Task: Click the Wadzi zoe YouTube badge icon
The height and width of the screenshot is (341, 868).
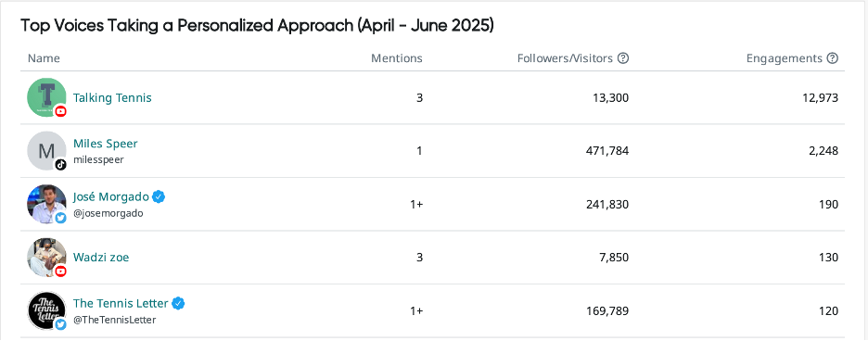Action: pos(61,272)
